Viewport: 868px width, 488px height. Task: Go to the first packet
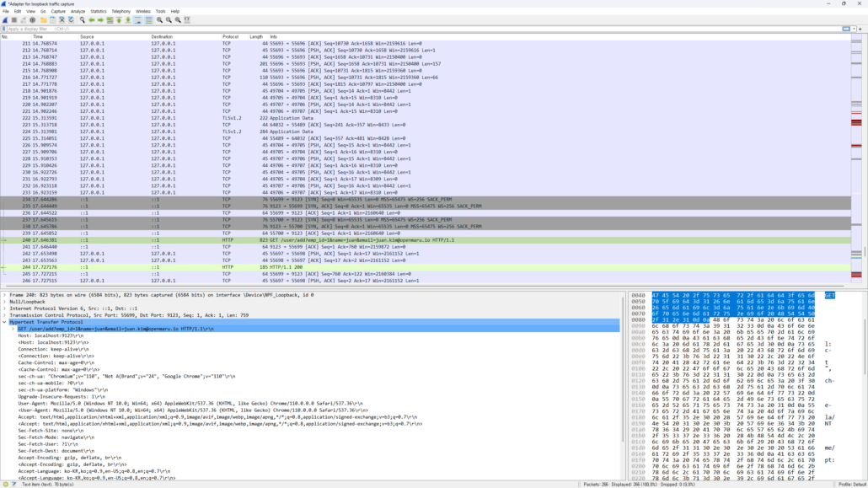[x=119, y=19]
